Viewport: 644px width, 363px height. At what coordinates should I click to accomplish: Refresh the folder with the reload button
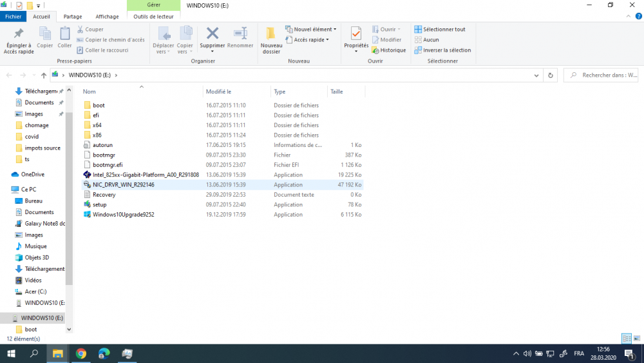(550, 75)
